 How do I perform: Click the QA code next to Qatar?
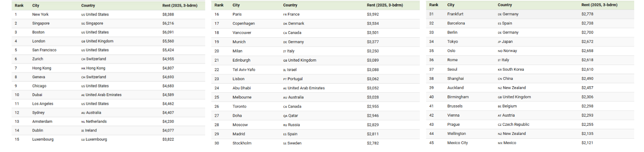tap(285, 116)
